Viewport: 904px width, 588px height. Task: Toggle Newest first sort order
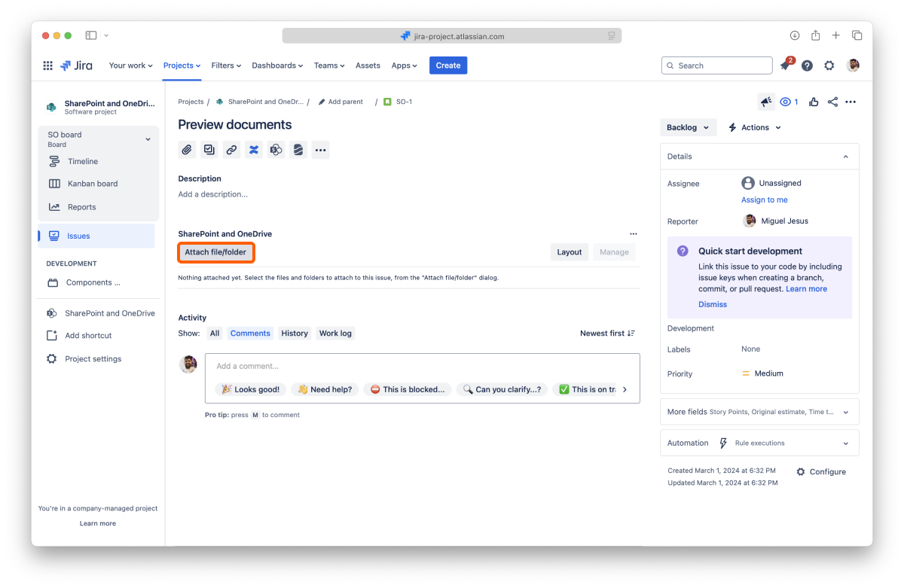tap(607, 334)
